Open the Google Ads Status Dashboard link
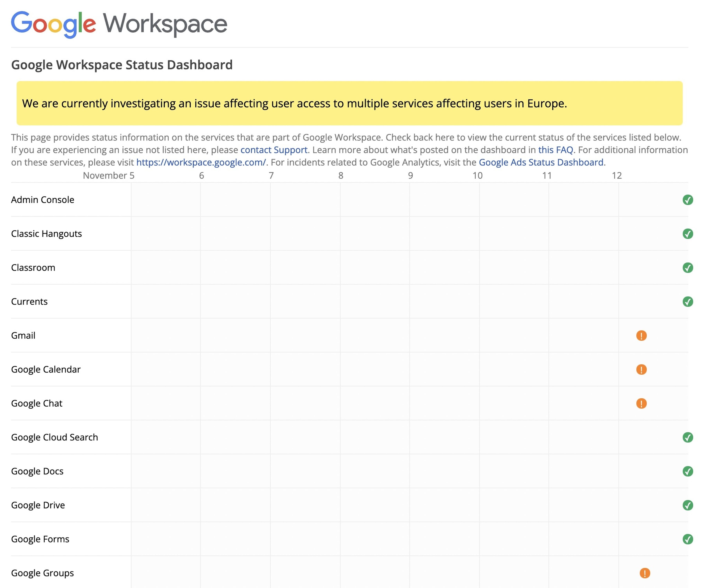707x588 pixels. point(541,162)
